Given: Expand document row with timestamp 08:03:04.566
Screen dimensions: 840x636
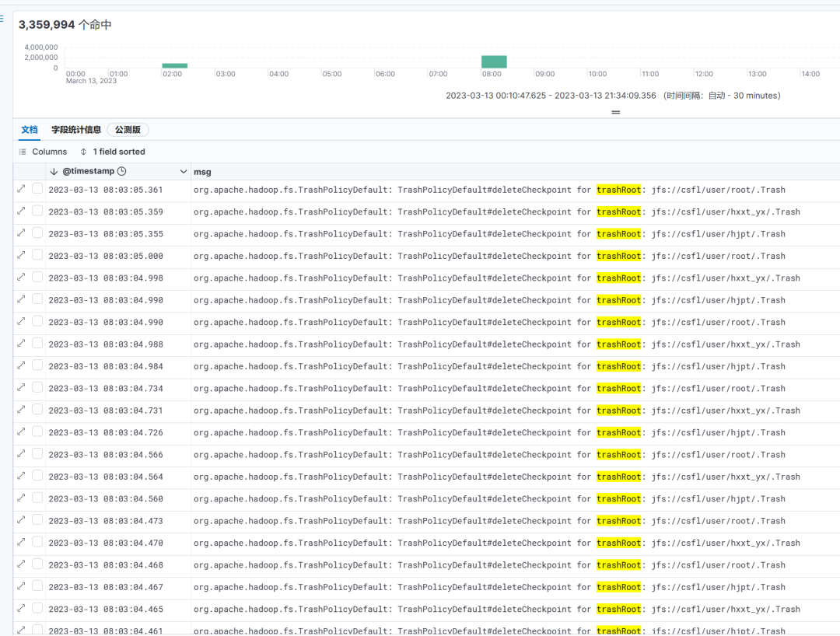Looking at the screenshot, I should pyautogui.click(x=21, y=453).
